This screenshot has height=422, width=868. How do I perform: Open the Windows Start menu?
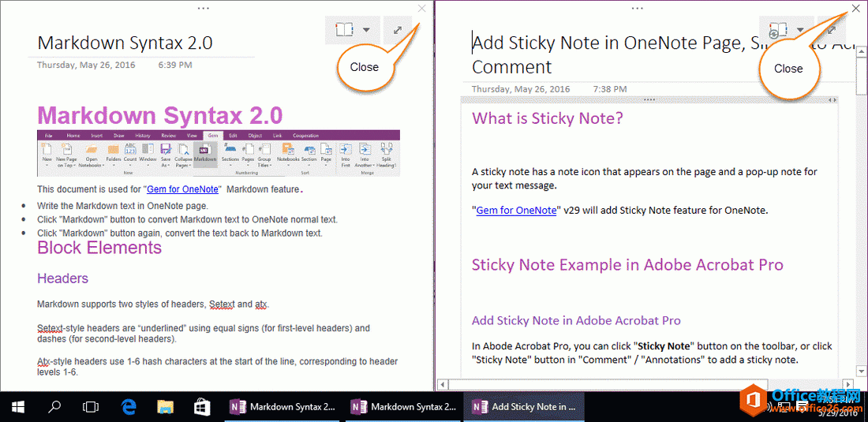(17, 408)
